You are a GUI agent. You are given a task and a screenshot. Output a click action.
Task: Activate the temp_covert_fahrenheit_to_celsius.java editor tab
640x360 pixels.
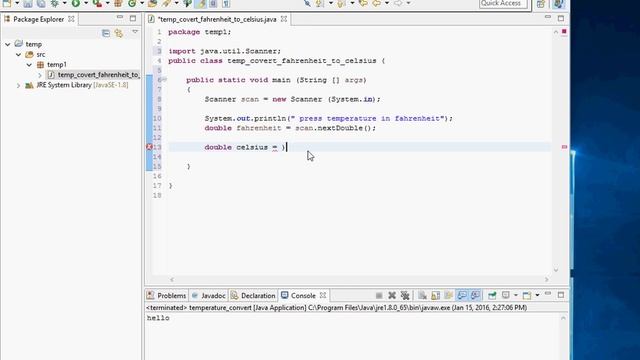click(217, 19)
